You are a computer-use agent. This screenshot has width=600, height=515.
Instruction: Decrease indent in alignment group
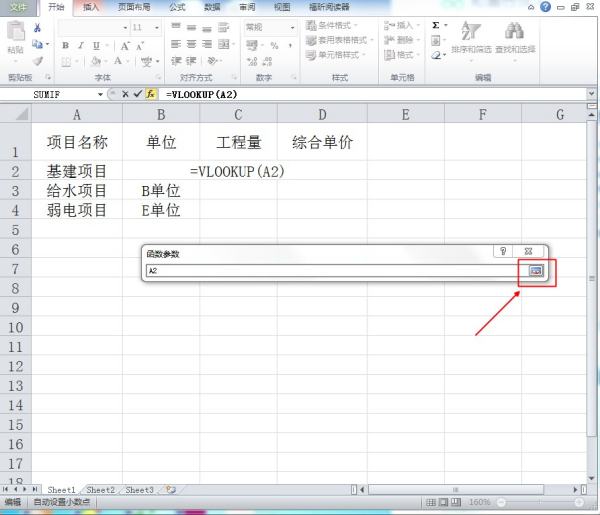(176, 61)
